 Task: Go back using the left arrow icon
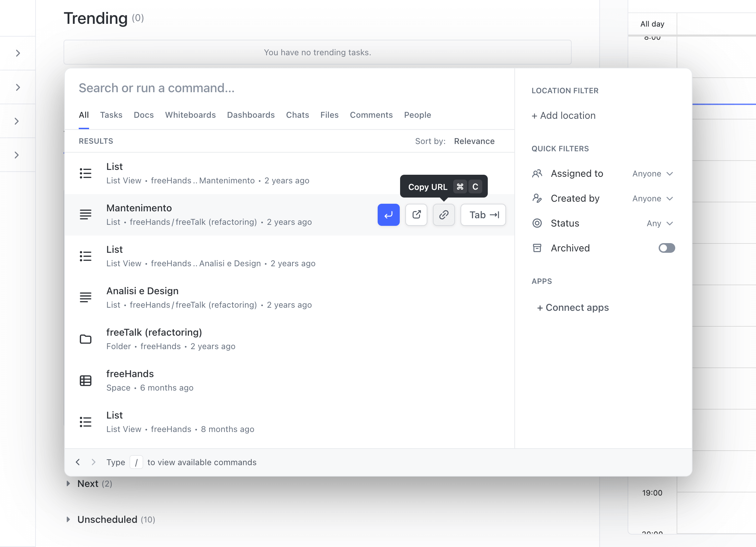78,462
